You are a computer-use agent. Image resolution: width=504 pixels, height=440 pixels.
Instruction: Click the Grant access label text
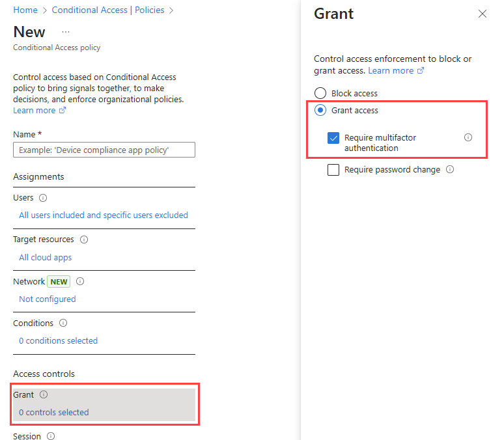pos(355,110)
